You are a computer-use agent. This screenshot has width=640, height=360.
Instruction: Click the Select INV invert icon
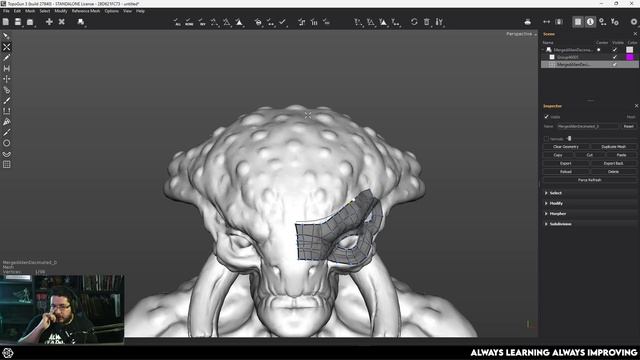pyautogui.click(x=202, y=22)
